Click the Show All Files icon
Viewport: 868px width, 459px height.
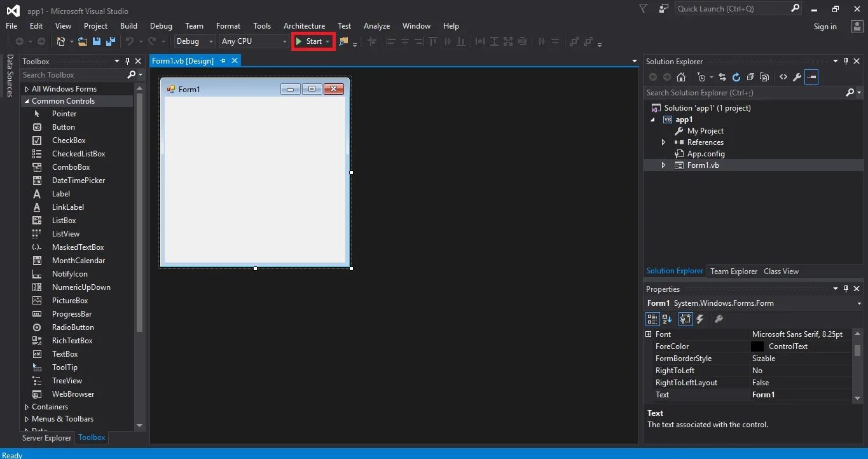(764, 77)
